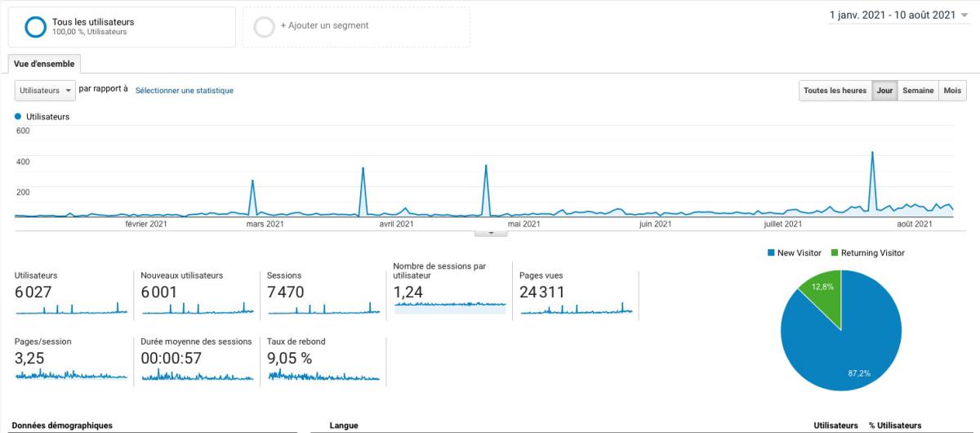Screen dimensions: 980x433
Task: Collapse the chart using the bottom arrow handle
Action: (491, 233)
